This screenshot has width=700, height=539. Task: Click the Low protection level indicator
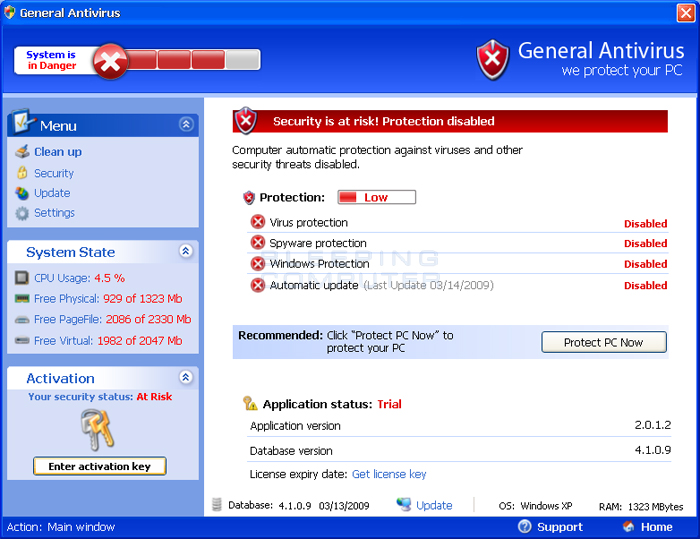point(377,197)
